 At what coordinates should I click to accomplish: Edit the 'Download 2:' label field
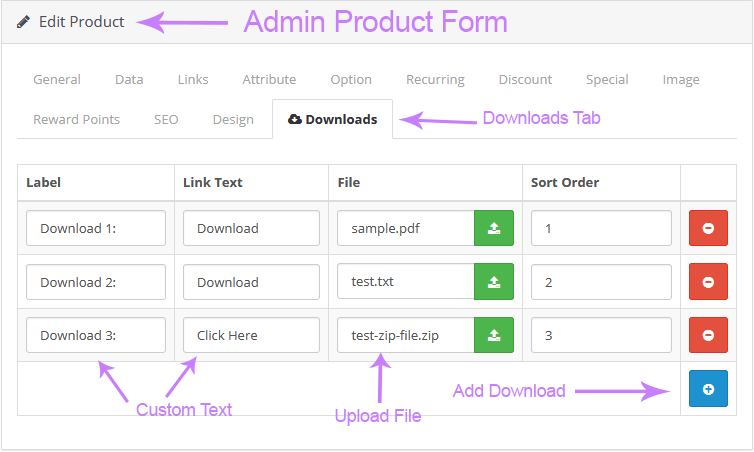click(x=96, y=282)
